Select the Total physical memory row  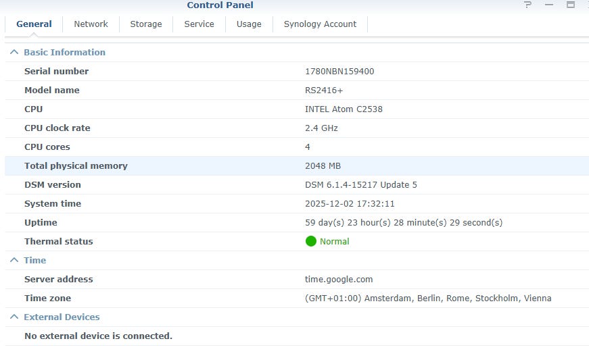[76, 165]
